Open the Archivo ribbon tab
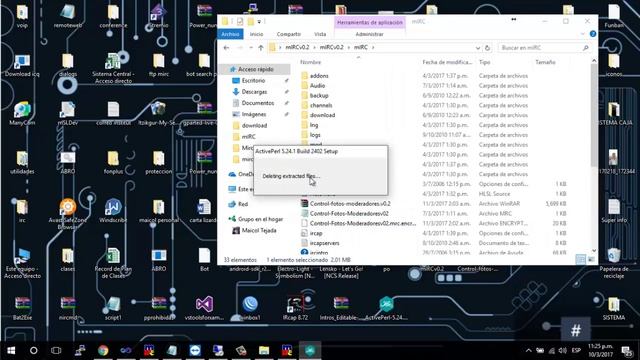This screenshot has height=360, width=640. pos(230,34)
